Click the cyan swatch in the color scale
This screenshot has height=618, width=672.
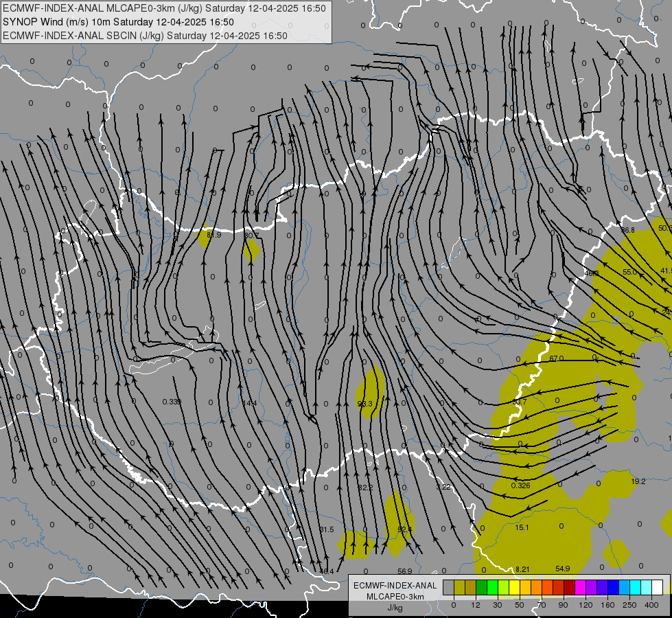[x=636, y=587]
